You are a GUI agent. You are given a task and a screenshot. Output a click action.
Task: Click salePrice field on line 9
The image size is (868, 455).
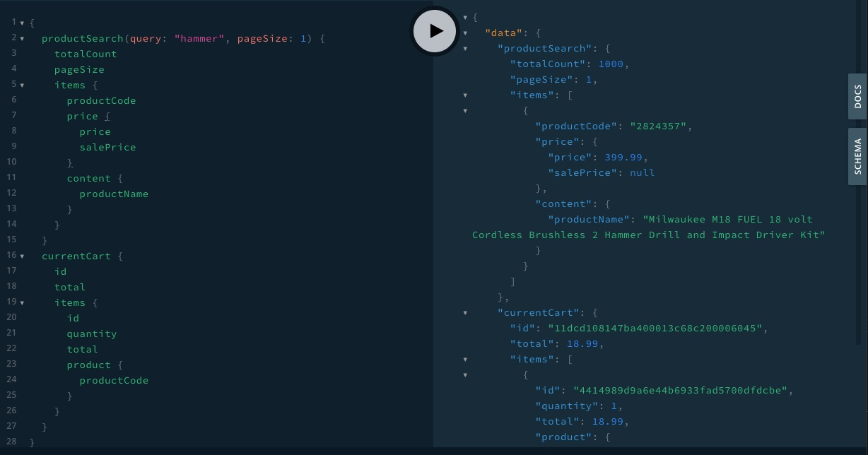click(107, 147)
